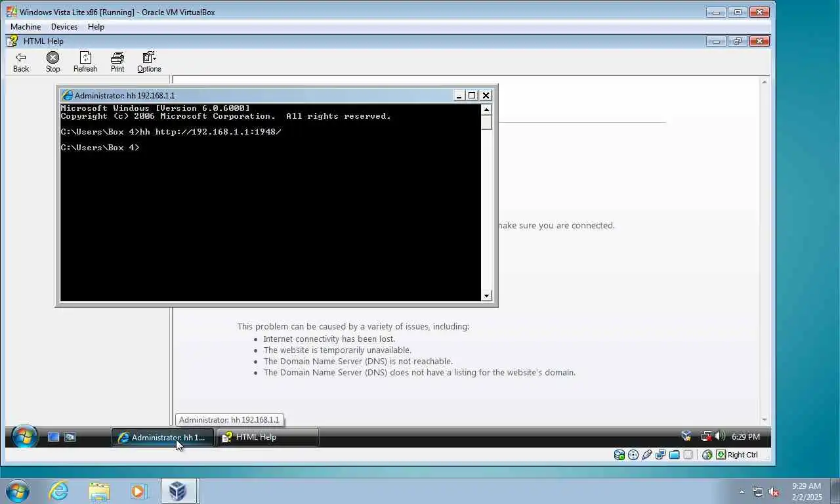Click the last 'C:\Users\Box 4>' prompt line

100,148
